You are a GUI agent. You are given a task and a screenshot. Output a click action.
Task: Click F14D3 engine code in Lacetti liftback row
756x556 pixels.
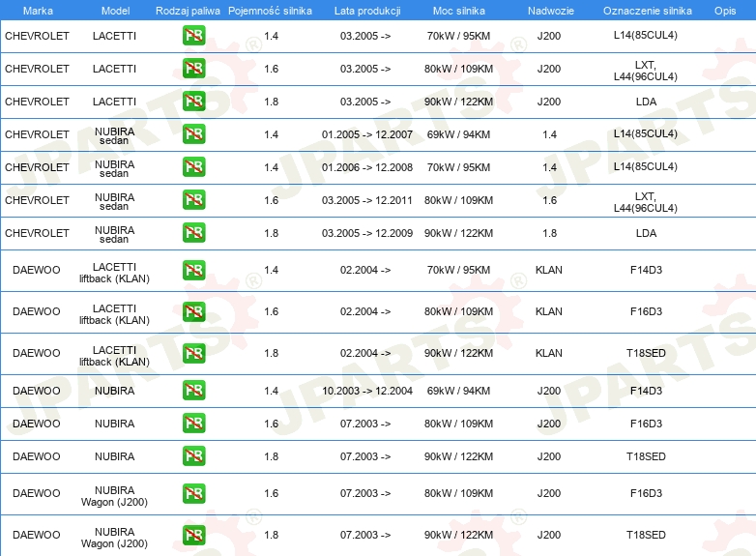click(646, 270)
